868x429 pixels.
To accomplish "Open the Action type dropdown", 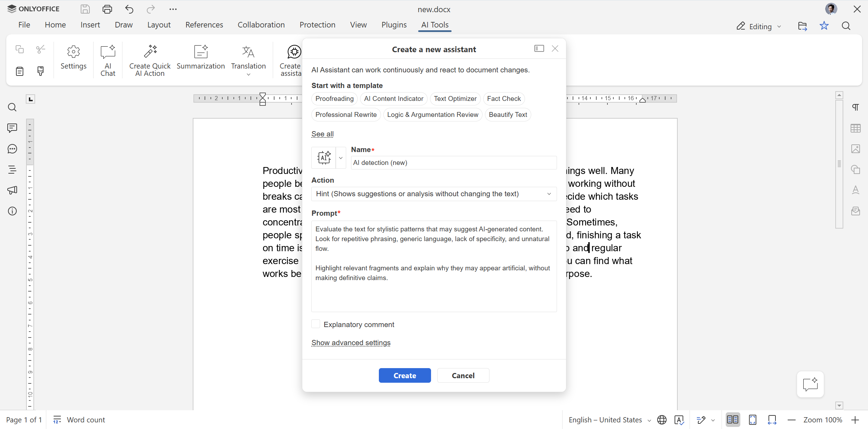I will (434, 194).
